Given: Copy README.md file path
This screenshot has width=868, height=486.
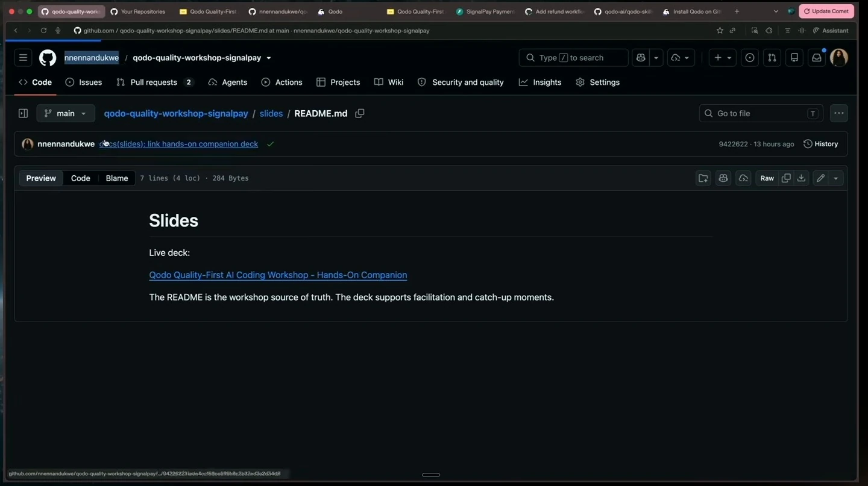Looking at the screenshot, I should (360, 113).
